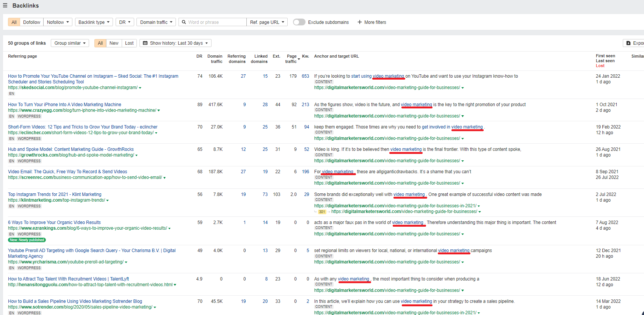This screenshot has height=315, width=644.
Task: Click keywords value 213 in crazyegg row
Action: tap(305, 105)
